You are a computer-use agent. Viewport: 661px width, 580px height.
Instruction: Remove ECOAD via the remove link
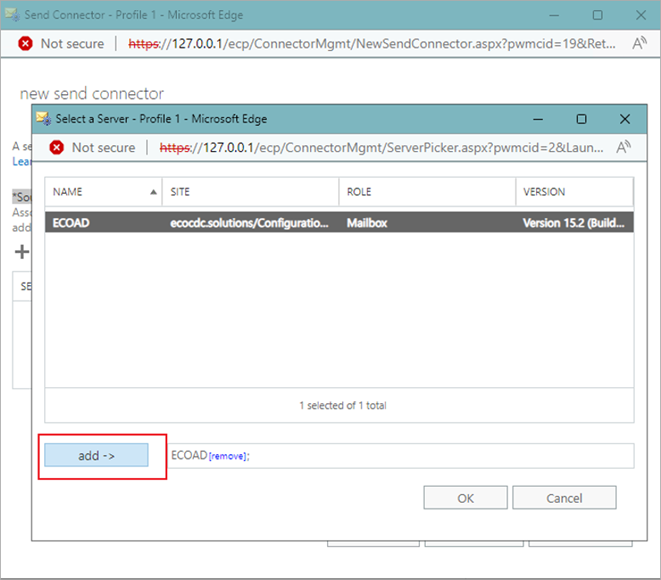coord(227,456)
